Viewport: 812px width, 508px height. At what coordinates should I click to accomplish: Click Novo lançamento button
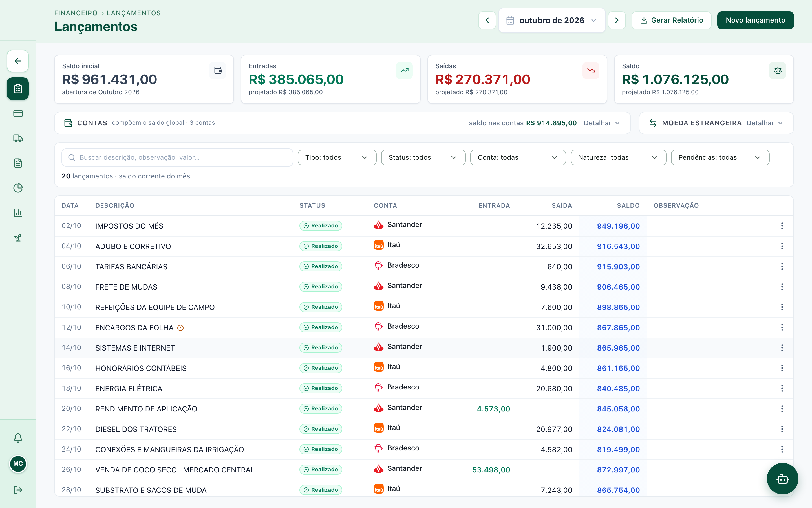pyautogui.click(x=755, y=20)
